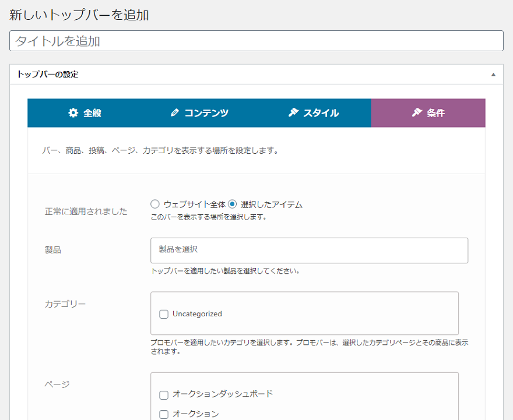Viewport: 513px width, 420px height.
Task: Enable the オークション page checkbox
Action: click(164, 414)
